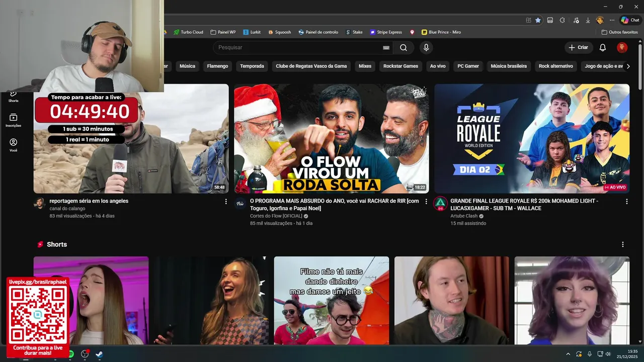Select the Mixes filter chip

click(x=365, y=66)
